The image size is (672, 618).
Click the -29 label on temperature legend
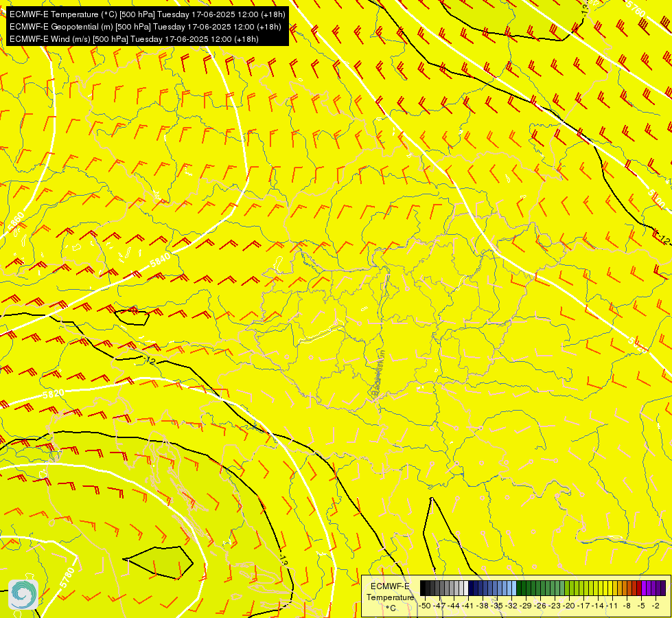pyautogui.click(x=526, y=606)
